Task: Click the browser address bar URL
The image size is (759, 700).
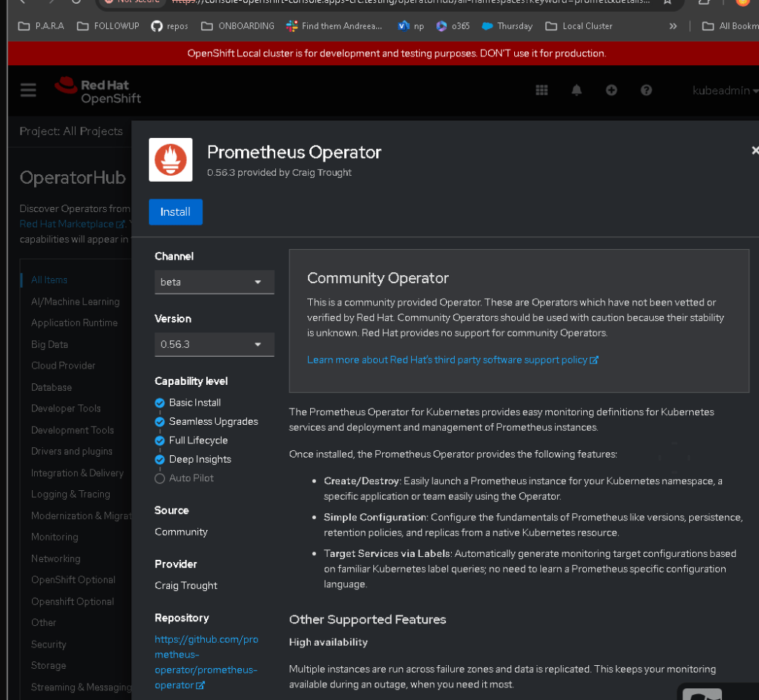Action: [410, 2]
